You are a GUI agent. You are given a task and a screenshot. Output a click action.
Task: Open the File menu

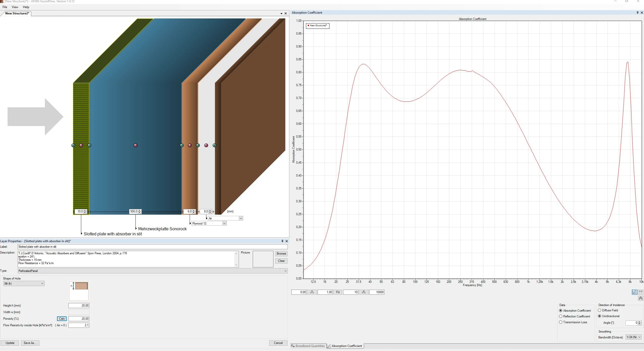pyautogui.click(x=5, y=7)
